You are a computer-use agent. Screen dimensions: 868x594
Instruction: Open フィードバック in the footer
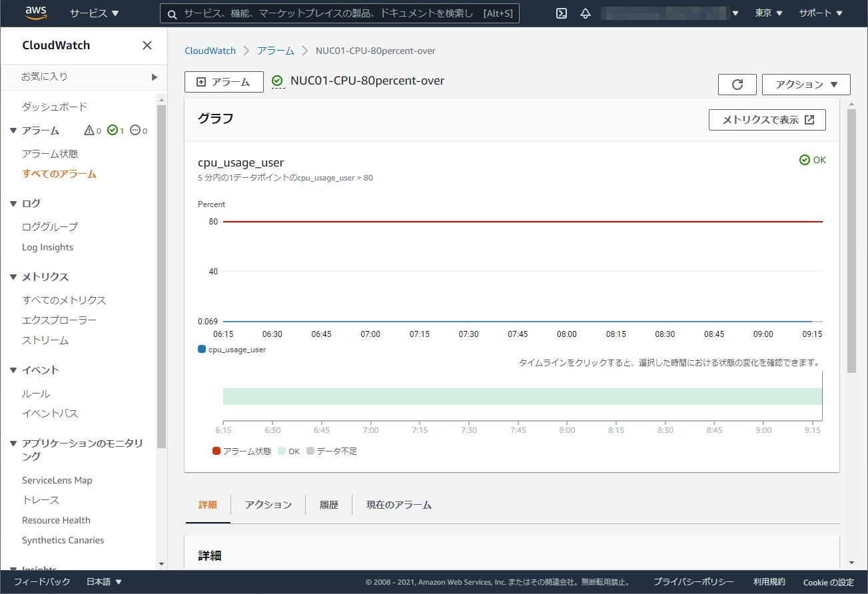tap(41, 582)
